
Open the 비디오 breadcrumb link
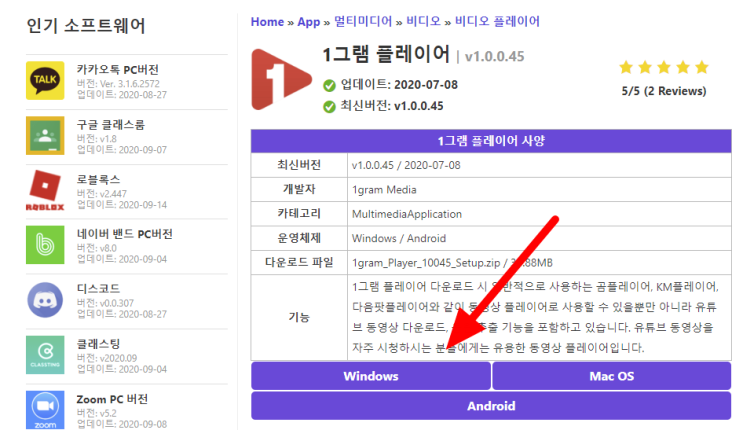click(x=424, y=21)
